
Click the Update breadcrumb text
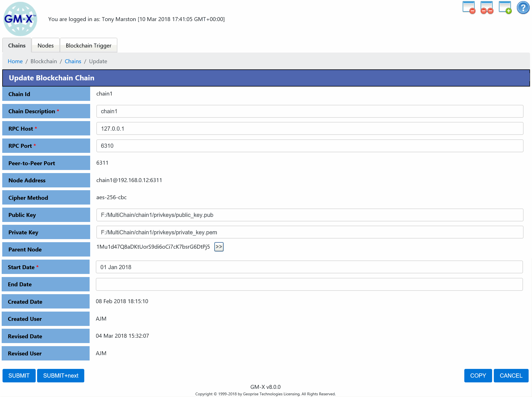(98, 61)
